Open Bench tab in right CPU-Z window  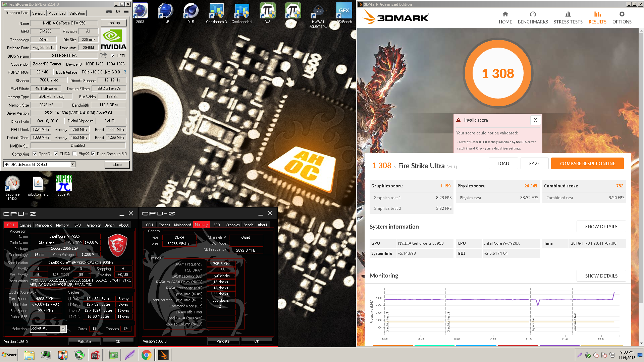tap(249, 225)
